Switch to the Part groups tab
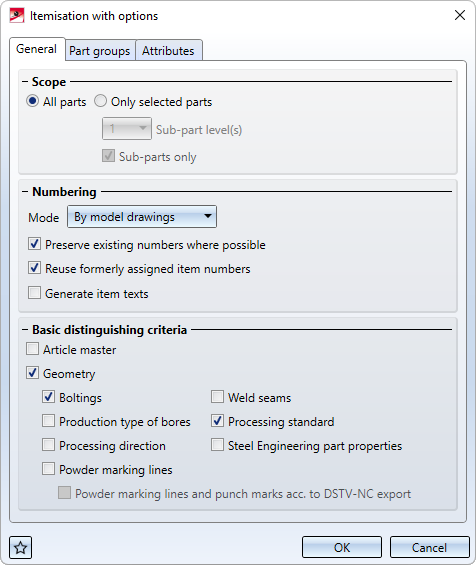Screen dimensions: 476x565 (100, 51)
